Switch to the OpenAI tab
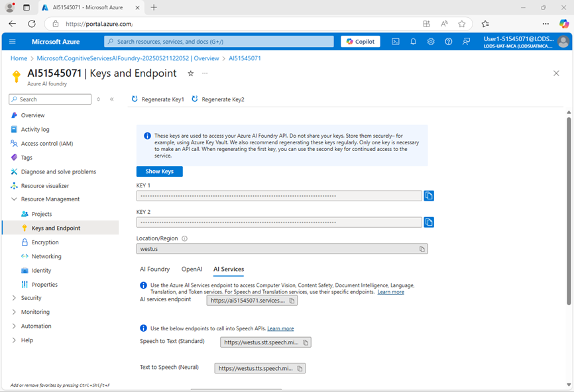This screenshot has height=392, width=574. [192, 269]
